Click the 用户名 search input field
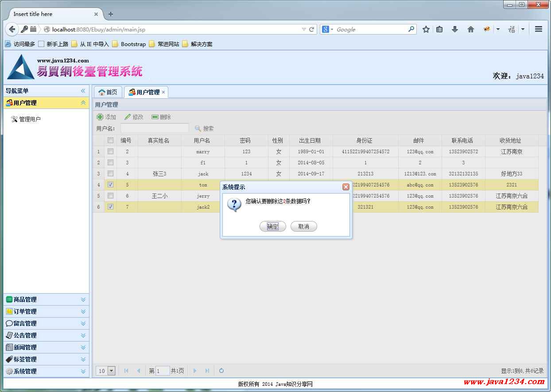Screen dimensions: 551x392 [x=155, y=128]
